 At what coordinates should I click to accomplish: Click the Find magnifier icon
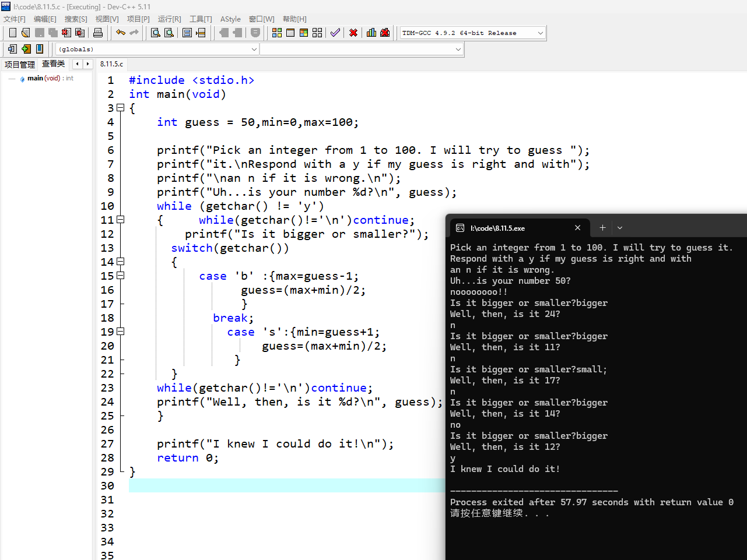tap(156, 33)
